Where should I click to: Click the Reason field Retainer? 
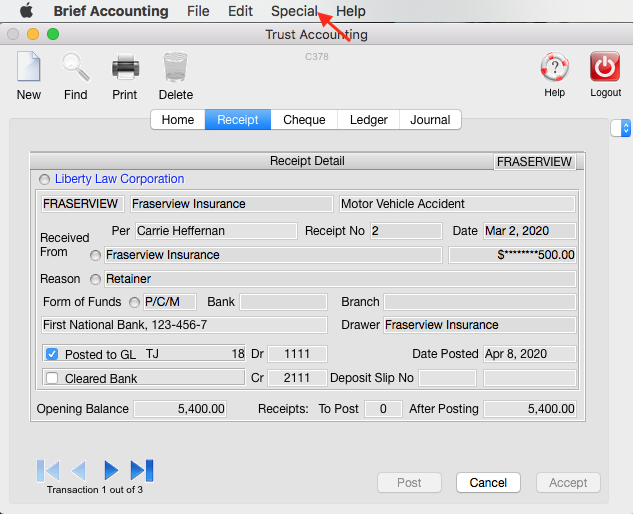click(x=340, y=279)
